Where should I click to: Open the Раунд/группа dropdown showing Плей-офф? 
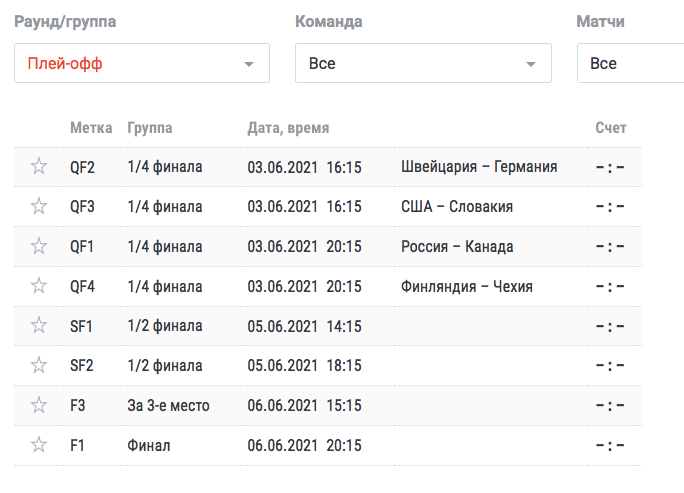click(x=142, y=63)
